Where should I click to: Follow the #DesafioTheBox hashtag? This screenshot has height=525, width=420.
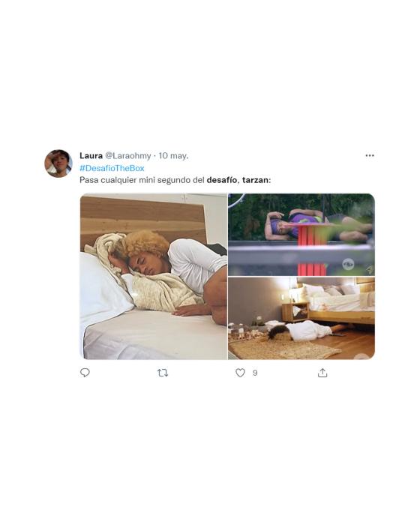click(112, 168)
